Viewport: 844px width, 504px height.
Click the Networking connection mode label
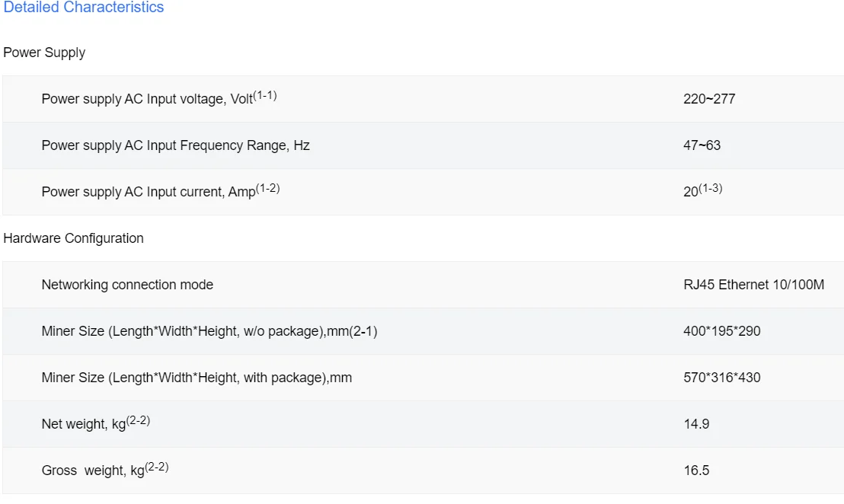click(x=127, y=285)
